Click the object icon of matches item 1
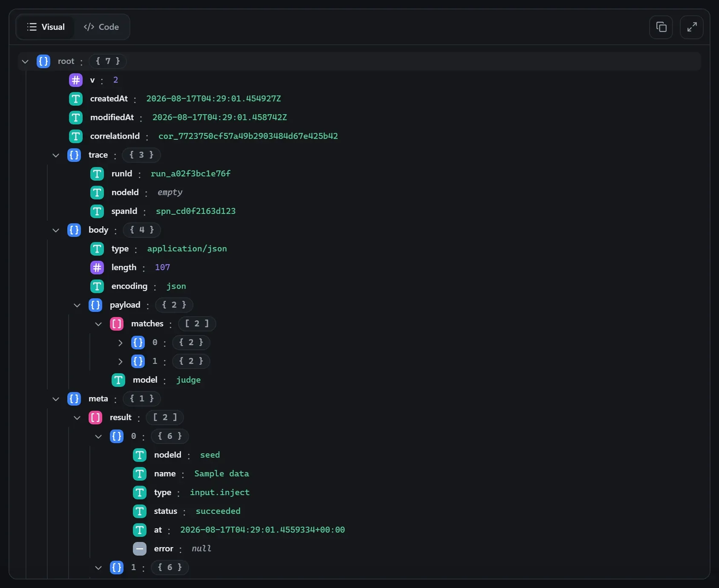Viewport: 719px width, 588px height. coord(138,361)
